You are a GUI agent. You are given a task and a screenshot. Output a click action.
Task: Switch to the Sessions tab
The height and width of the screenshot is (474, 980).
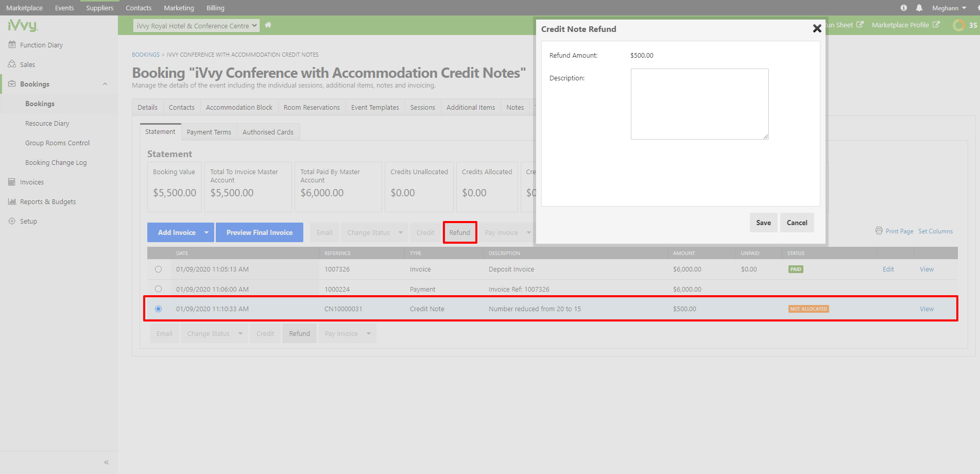point(423,107)
